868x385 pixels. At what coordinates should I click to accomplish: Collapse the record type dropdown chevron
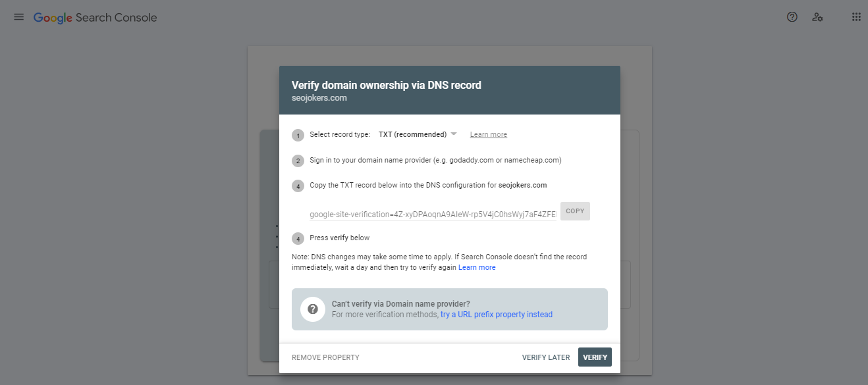(454, 134)
